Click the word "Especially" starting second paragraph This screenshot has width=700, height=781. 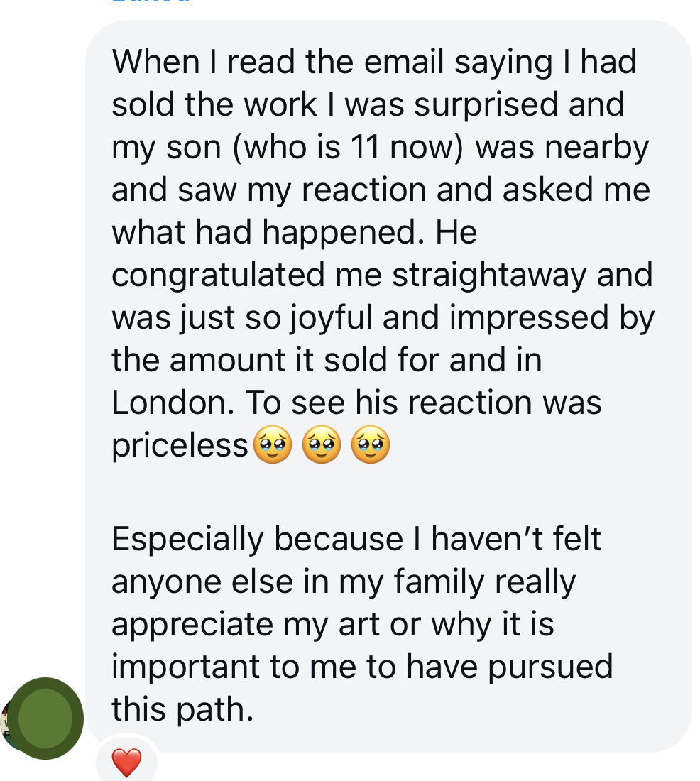187,539
